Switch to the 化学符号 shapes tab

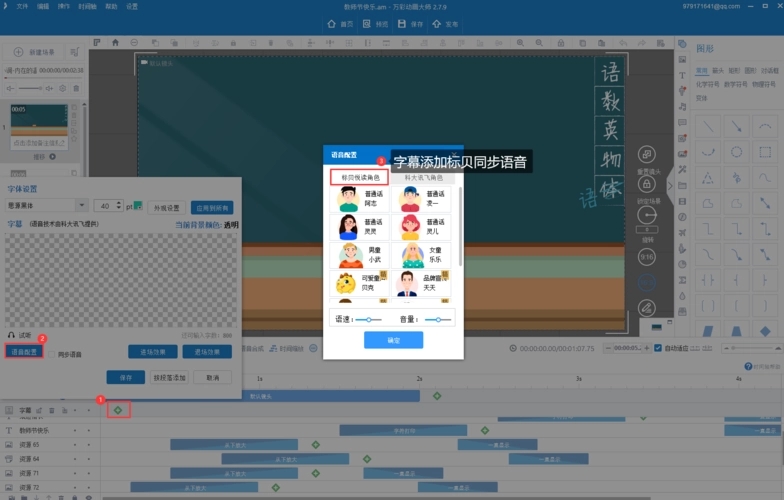click(708, 84)
